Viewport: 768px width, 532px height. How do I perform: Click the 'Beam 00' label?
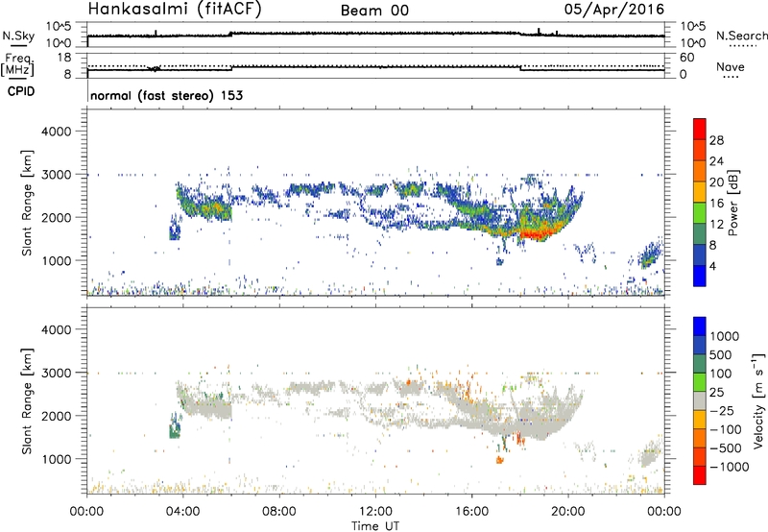click(374, 11)
